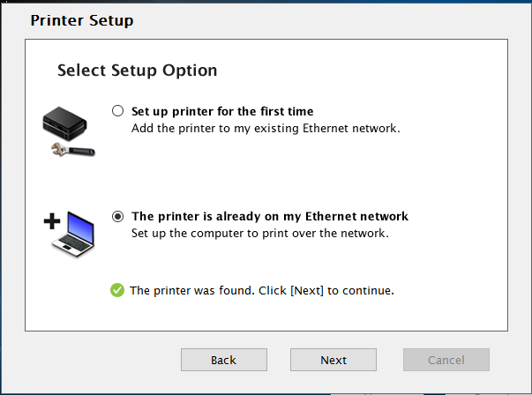This screenshot has height=395, width=532.
Task: Click the black printer icon
Action: [64, 123]
